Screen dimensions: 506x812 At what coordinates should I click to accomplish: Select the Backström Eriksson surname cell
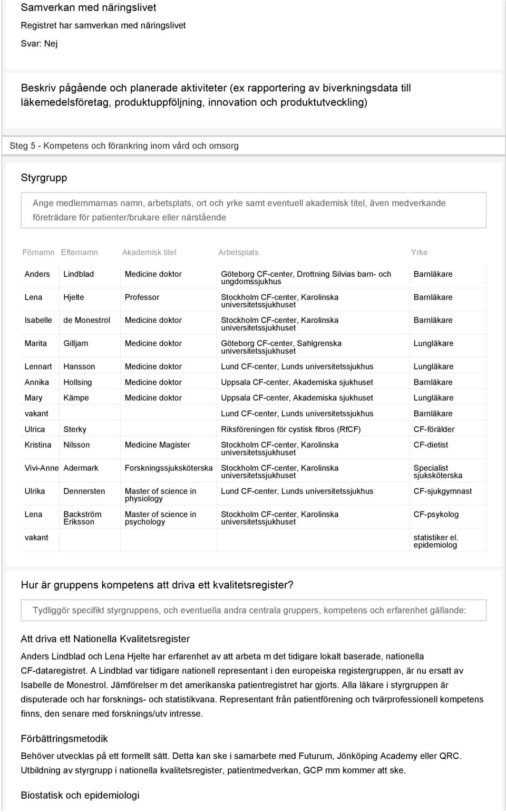click(90, 518)
